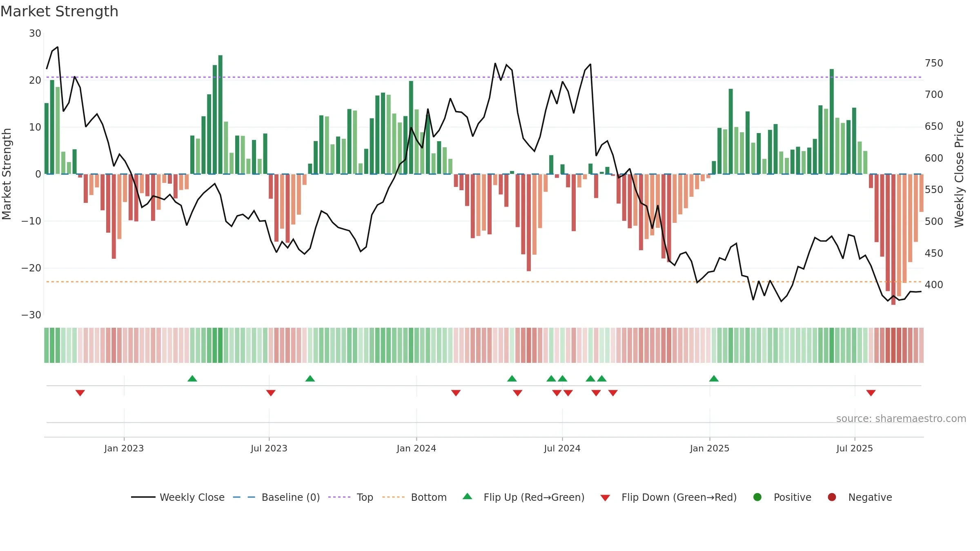Click the Weekly Close Price axis title

pyautogui.click(x=959, y=174)
